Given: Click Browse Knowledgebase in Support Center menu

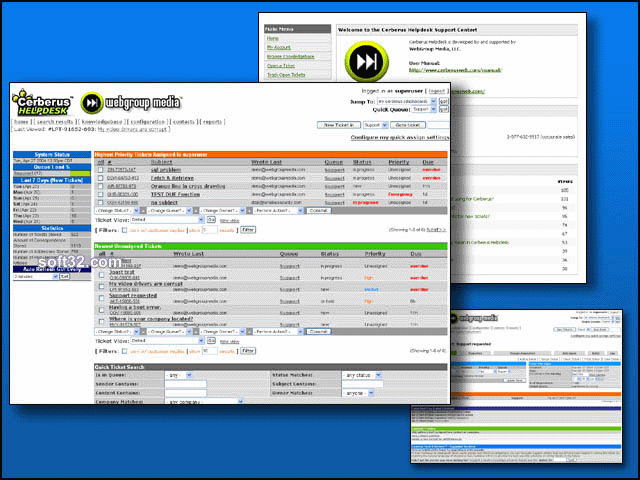Looking at the screenshot, I should (291, 56).
